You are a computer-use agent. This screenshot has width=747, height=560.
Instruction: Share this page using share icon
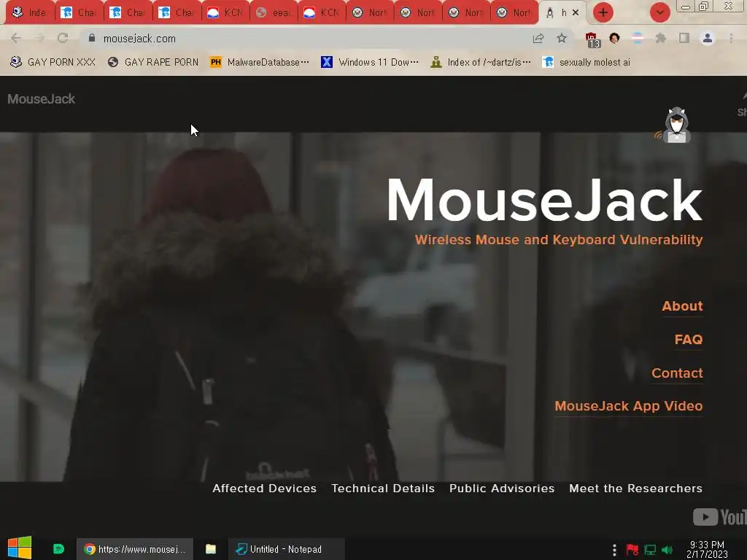point(538,38)
